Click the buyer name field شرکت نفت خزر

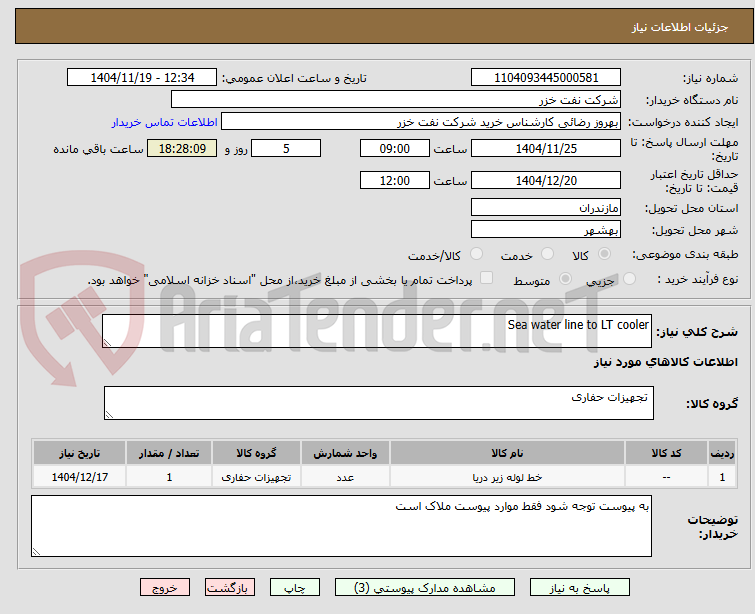[396, 99]
